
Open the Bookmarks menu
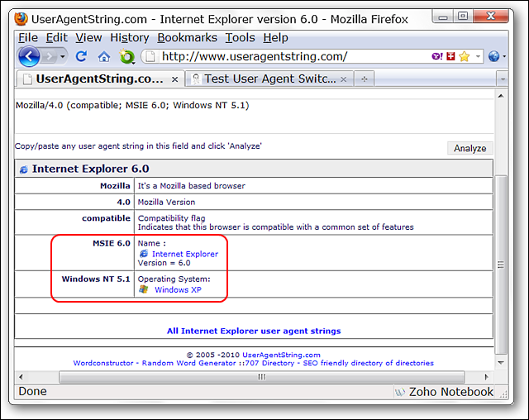tap(187, 37)
